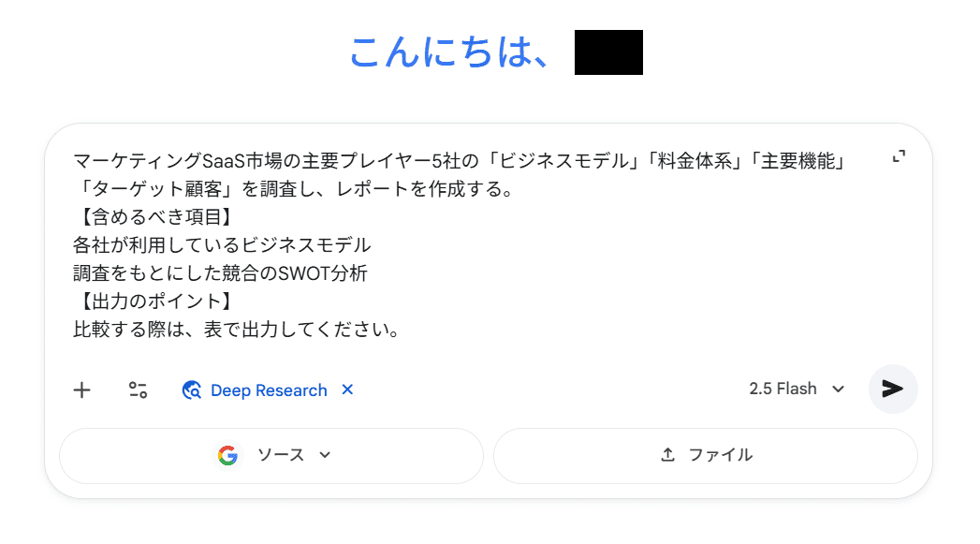Click the blacked-out name after the greeting
Viewport: 980px width, 544px height.
click(608, 52)
